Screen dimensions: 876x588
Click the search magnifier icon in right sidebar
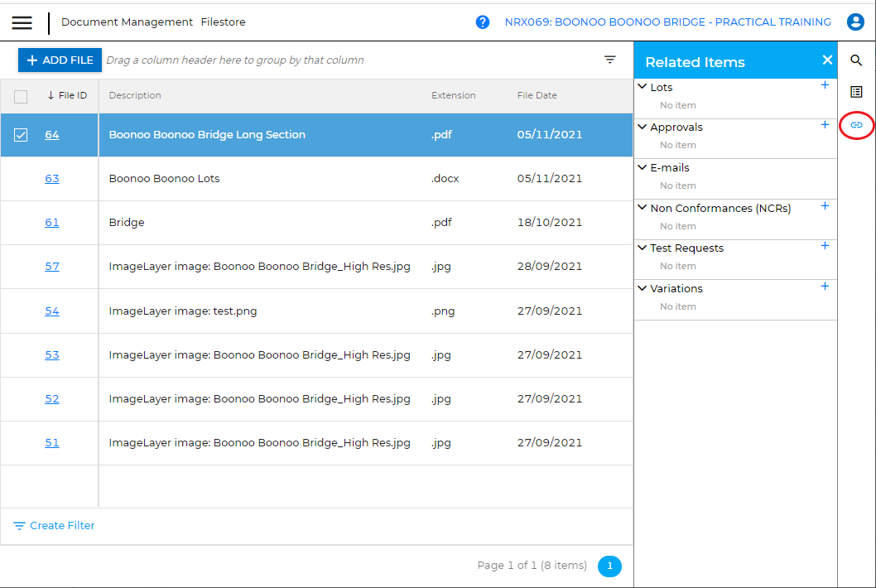point(856,60)
